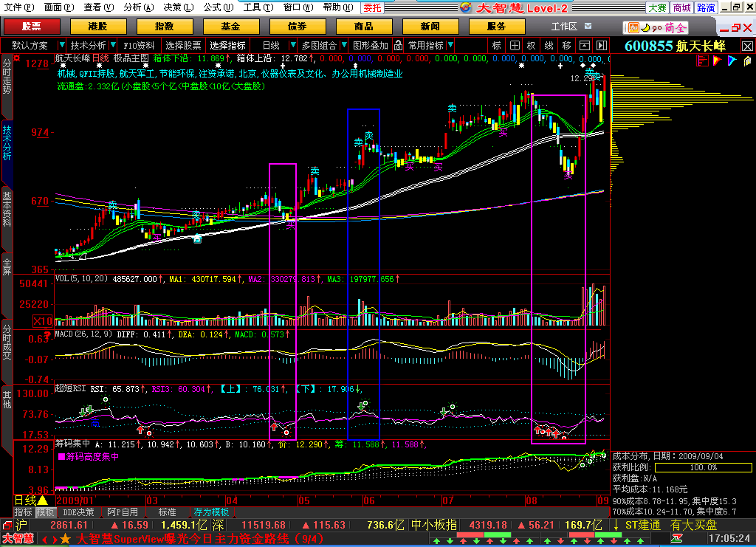The height and width of the screenshot is (547, 756).
Task: Toggle the pink 简 simple mode
Action: [x=670, y=28]
